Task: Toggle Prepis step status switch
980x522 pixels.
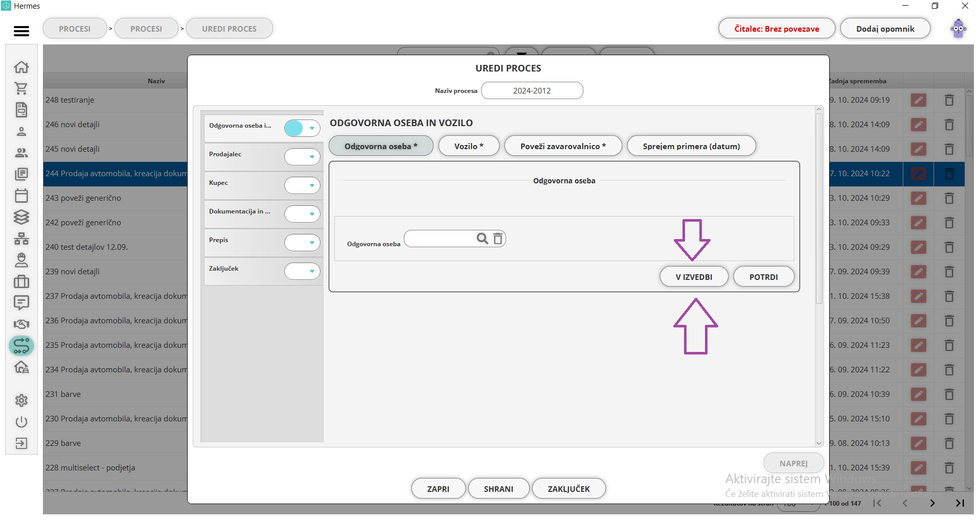Action: pyautogui.click(x=302, y=243)
